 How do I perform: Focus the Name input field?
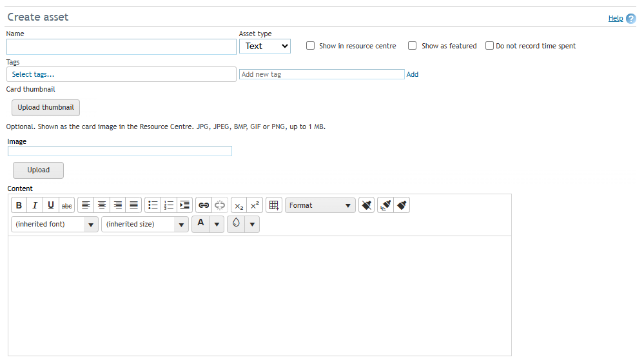(121, 47)
